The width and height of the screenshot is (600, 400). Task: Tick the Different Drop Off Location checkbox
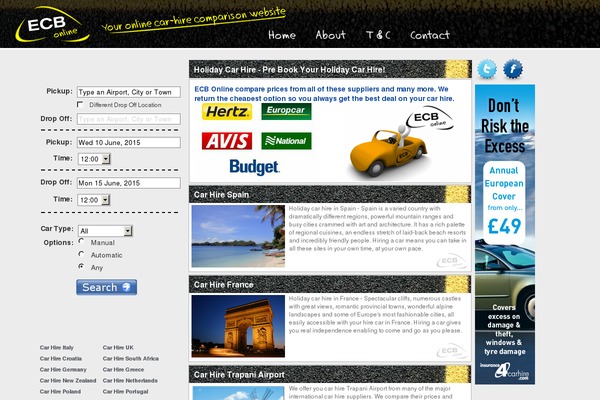[80, 104]
